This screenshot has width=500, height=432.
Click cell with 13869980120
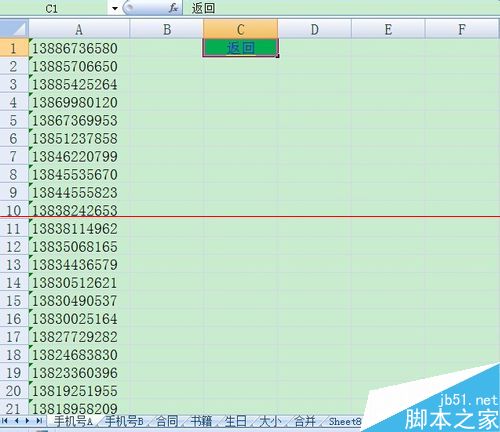point(79,102)
